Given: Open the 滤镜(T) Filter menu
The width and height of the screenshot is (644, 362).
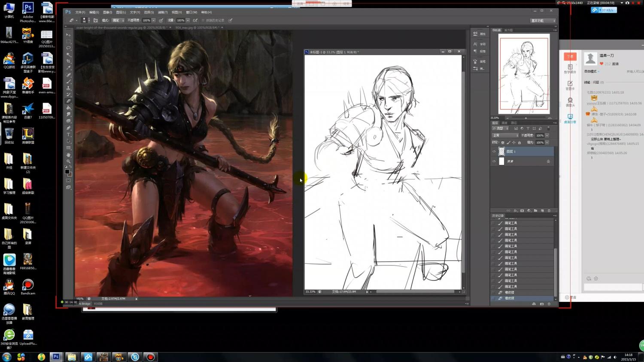Looking at the screenshot, I should pos(163,12).
